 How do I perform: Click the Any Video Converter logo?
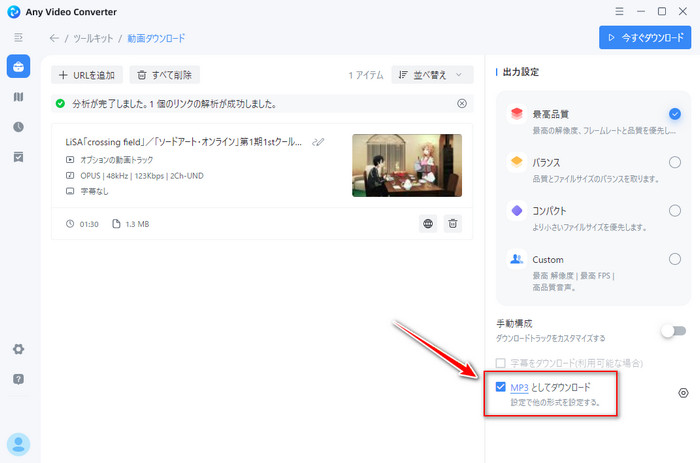(14, 12)
